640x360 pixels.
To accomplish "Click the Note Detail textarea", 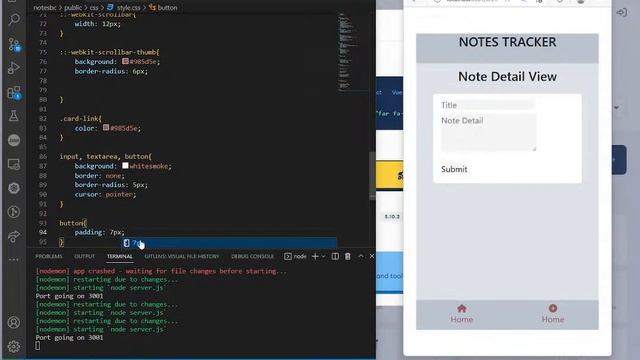I will click(489, 132).
